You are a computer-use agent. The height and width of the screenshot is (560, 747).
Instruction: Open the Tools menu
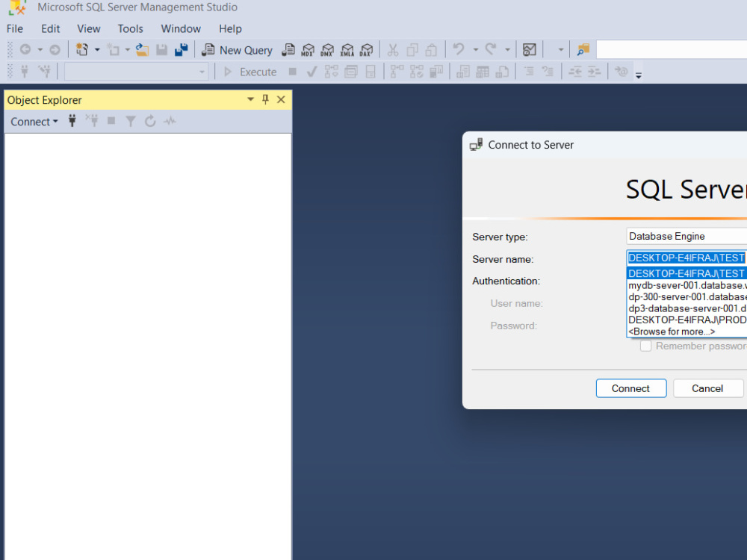[x=131, y=28]
